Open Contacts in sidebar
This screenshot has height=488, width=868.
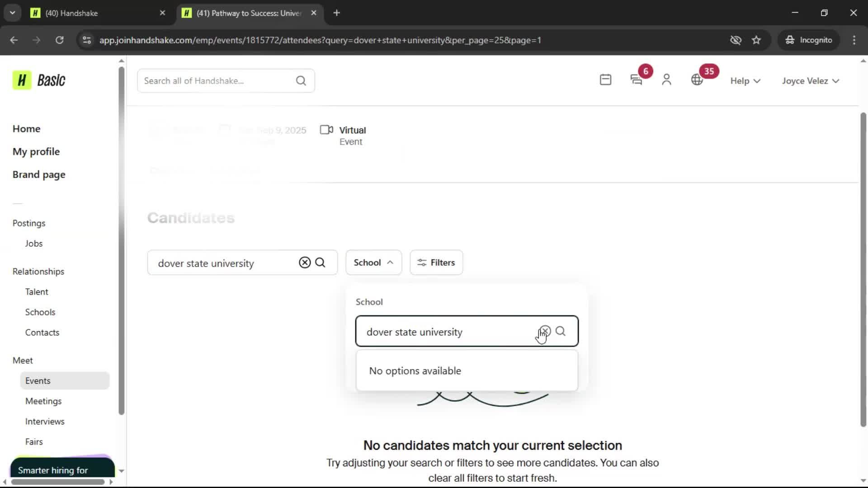(x=42, y=333)
